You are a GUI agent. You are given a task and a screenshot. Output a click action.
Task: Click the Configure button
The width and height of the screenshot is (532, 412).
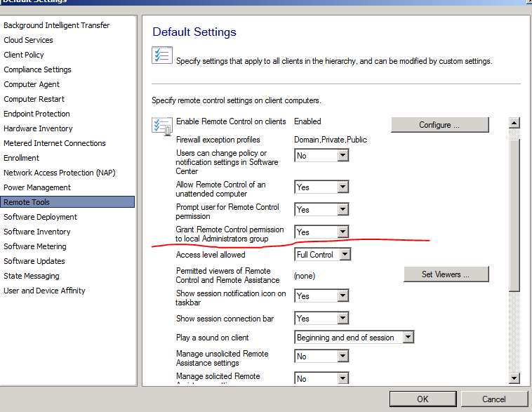(439, 125)
